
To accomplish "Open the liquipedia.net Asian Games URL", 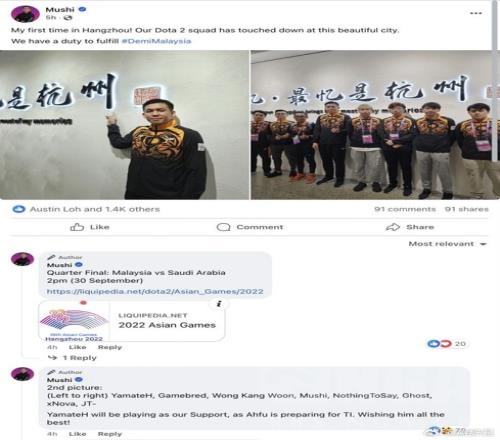I will 155,291.
